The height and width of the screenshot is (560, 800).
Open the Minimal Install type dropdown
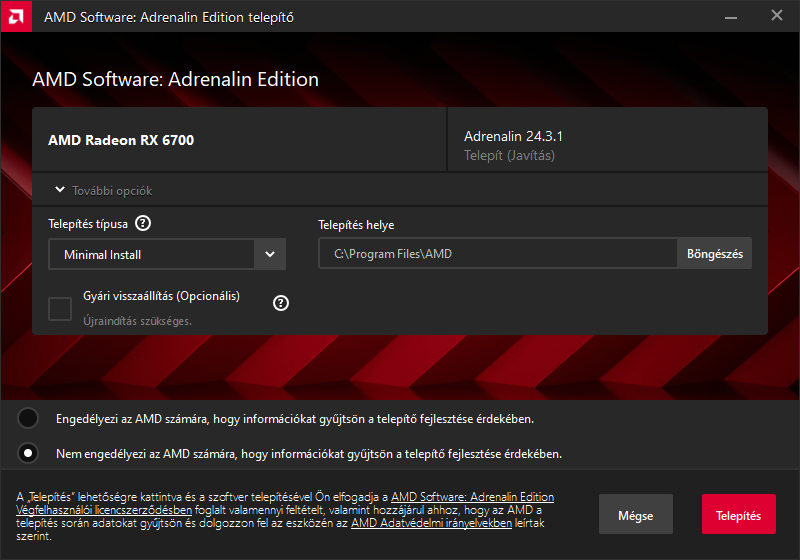click(167, 254)
